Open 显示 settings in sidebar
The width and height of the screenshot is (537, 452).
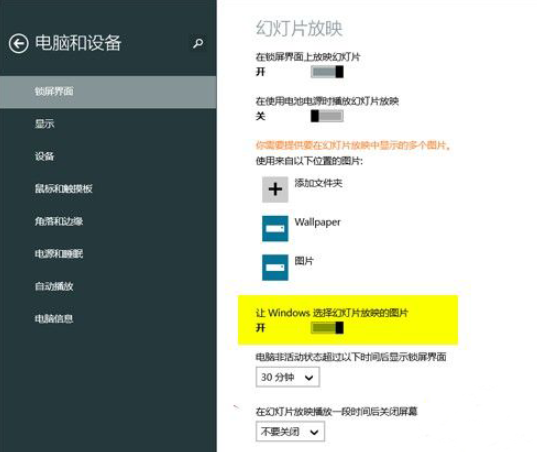click(x=45, y=124)
